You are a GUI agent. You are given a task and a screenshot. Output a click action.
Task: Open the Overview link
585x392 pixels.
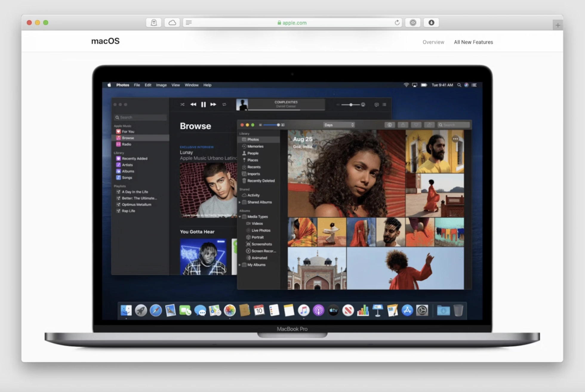(x=433, y=42)
